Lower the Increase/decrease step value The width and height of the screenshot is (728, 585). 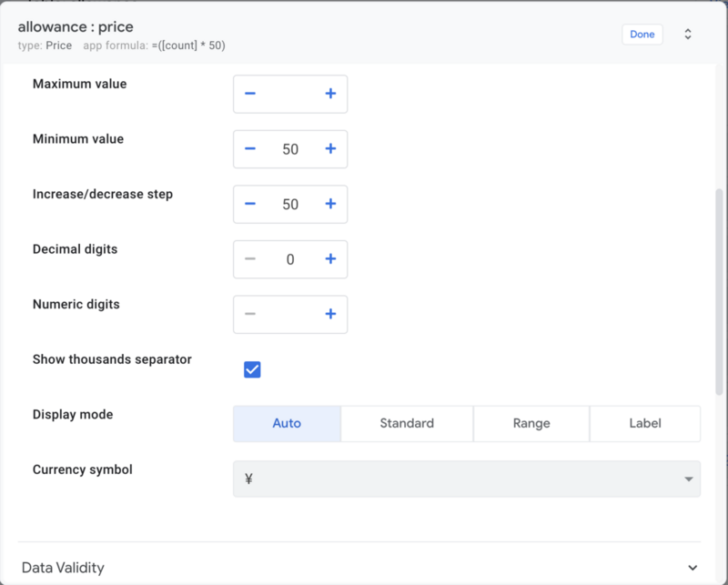coord(250,204)
